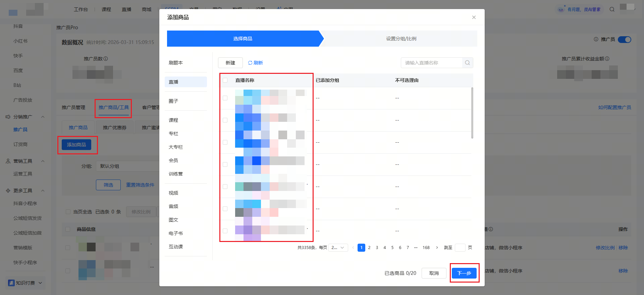Collapse the 分销推广 sidebar group
The width and height of the screenshot is (644, 295).
43,117
